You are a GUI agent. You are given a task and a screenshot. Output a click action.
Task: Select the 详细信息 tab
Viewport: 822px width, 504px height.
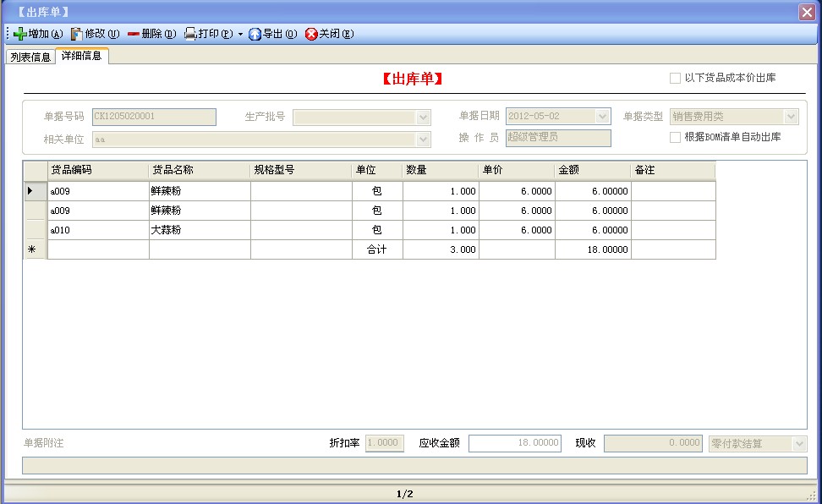click(82, 57)
